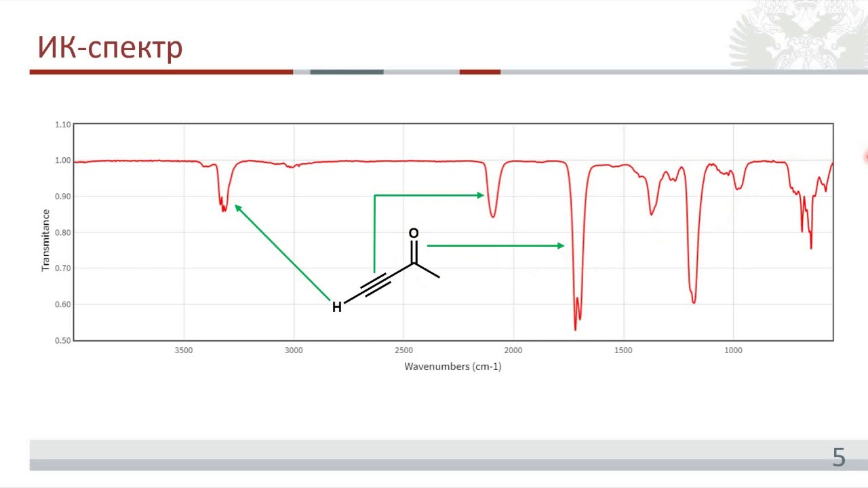This screenshot has width=868, height=488.
Task: Click the 2500 tick label
Action: [403, 350]
